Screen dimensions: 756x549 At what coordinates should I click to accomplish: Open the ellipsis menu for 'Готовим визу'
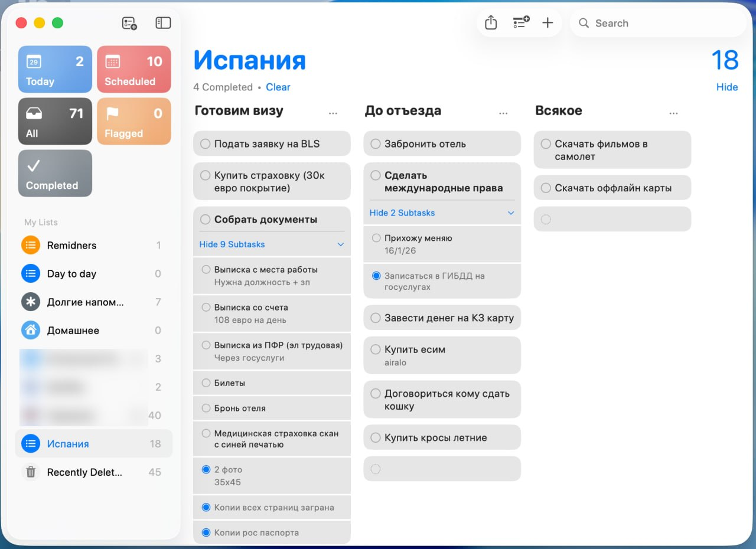[x=333, y=112]
